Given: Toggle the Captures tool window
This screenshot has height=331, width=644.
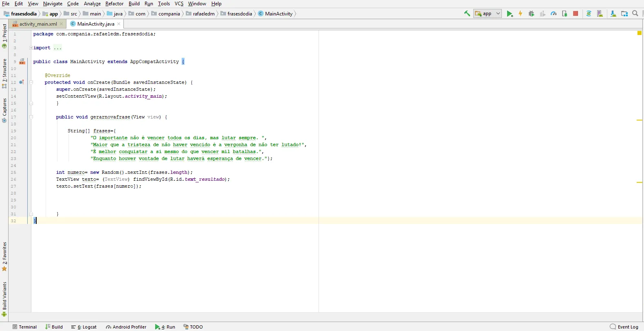Looking at the screenshot, I should coord(4,110).
